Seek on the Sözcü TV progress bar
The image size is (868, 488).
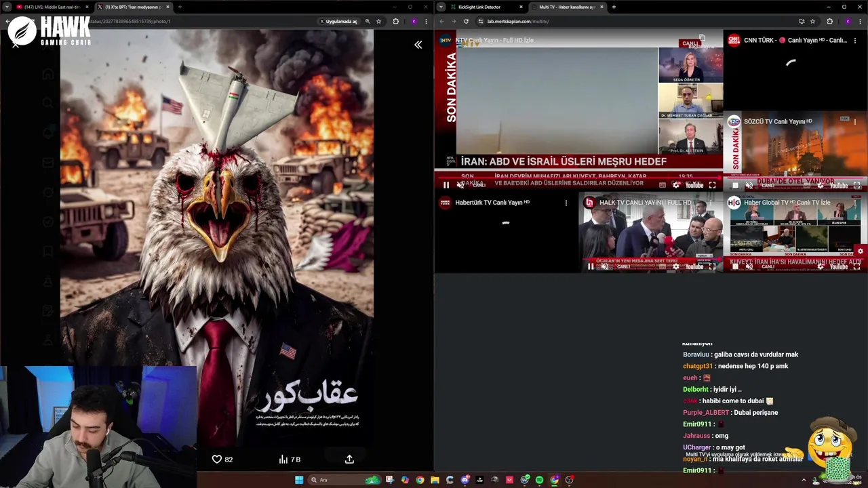pyautogui.click(x=795, y=178)
